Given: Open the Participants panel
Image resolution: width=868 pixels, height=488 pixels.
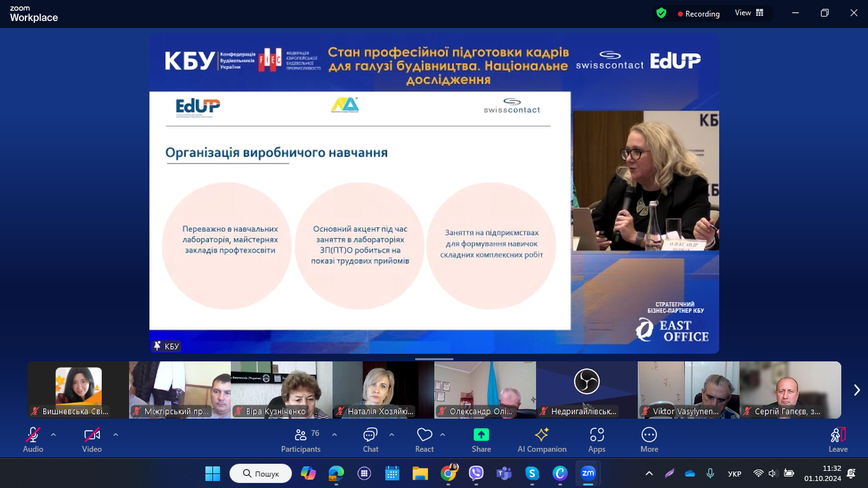Looking at the screenshot, I should 301,440.
